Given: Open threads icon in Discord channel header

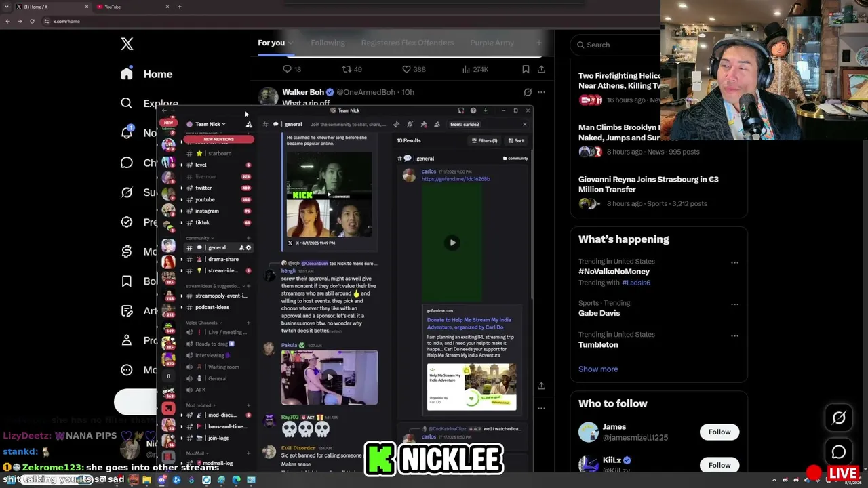Looking at the screenshot, I should click(x=396, y=125).
